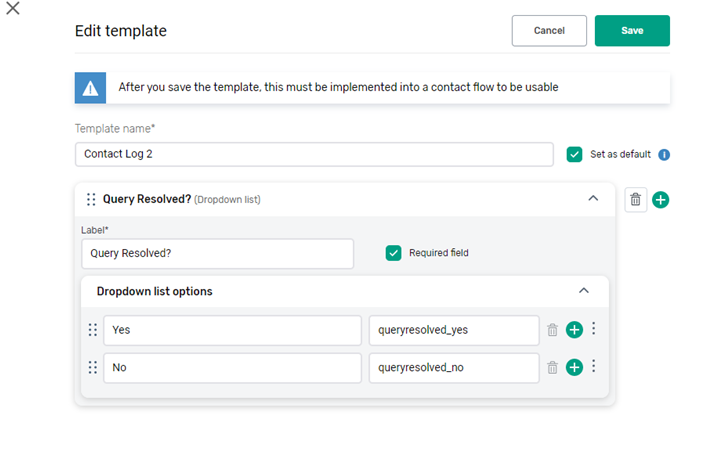The height and width of the screenshot is (458, 709).
Task: Collapse the Dropdown list options panel
Action: coord(585,291)
